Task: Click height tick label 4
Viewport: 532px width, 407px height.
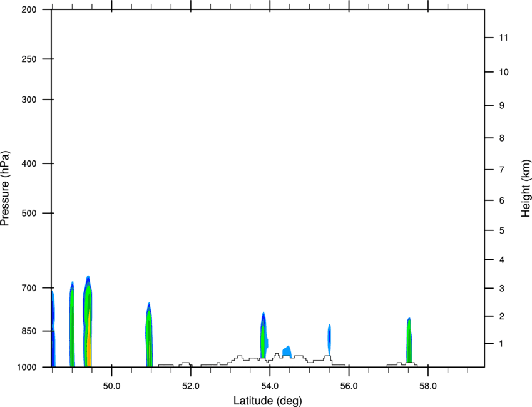Action: click(x=502, y=260)
